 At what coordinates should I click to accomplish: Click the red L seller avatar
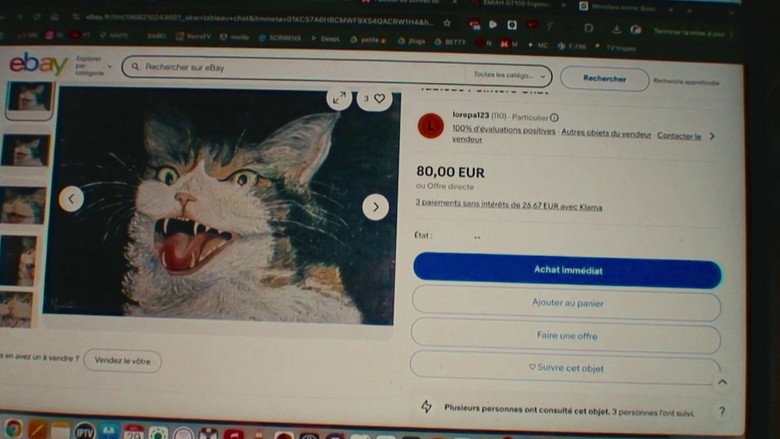(x=431, y=126)
